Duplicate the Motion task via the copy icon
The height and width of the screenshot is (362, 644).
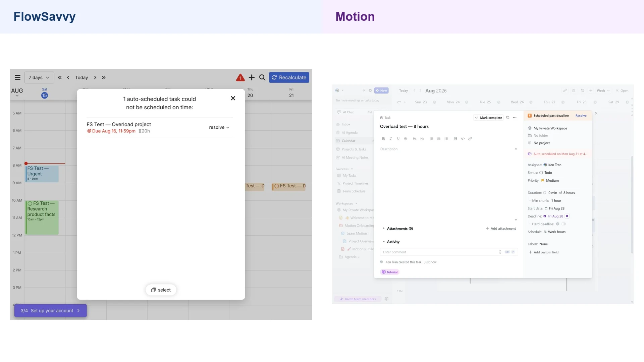(508, 118)
